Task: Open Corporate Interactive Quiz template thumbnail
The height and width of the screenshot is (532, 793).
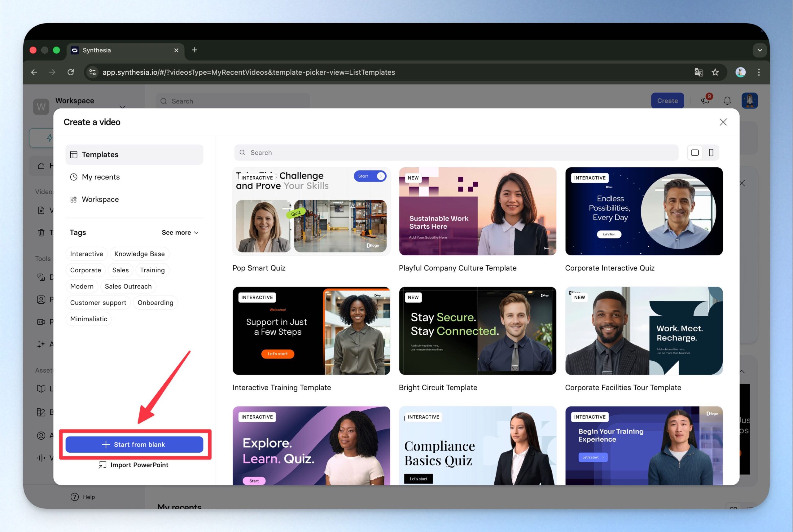Action: coord(643,211)
